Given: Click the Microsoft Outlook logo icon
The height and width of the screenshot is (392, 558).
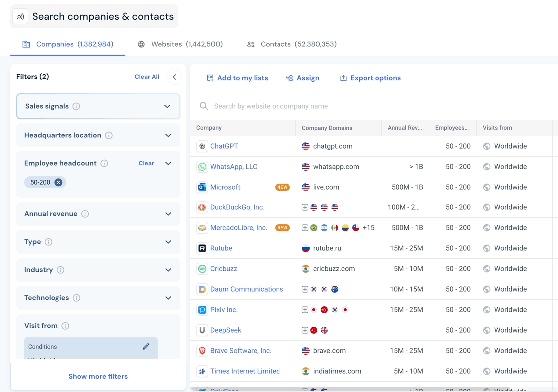Looking at the screenshot, I should pos(202,187).
